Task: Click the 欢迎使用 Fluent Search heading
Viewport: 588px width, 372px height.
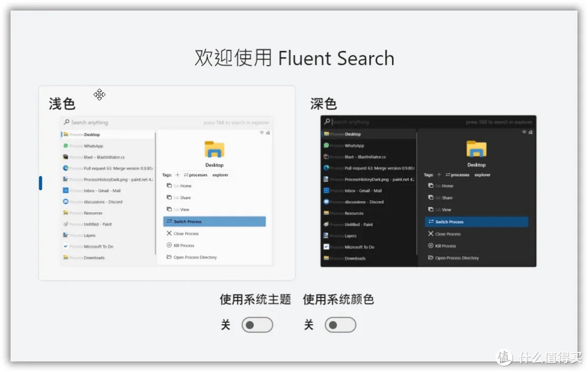Action: (x=295, y=58)
